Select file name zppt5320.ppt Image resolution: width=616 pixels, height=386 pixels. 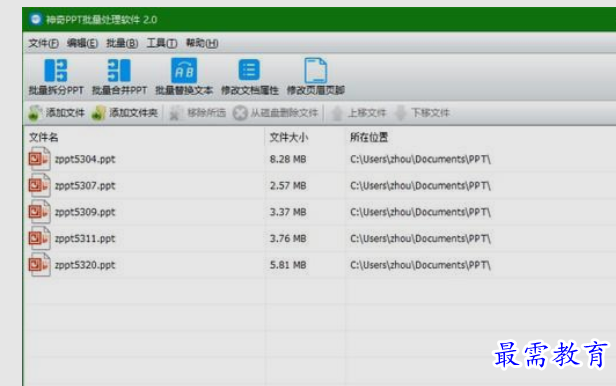point(85,265)
